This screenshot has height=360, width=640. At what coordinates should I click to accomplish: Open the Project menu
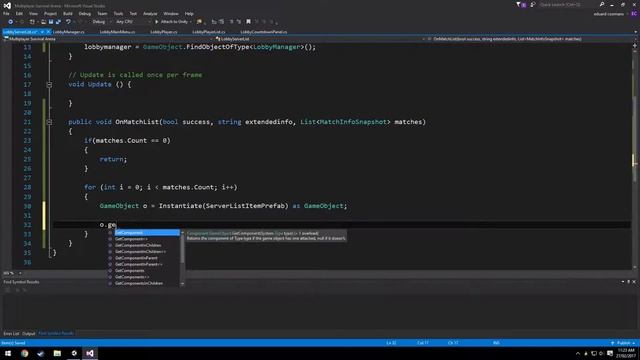pos(50,13)
